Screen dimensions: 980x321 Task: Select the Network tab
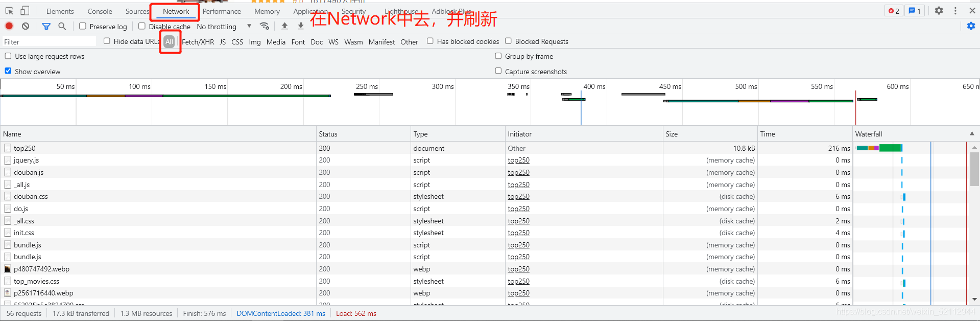(176, 11)
